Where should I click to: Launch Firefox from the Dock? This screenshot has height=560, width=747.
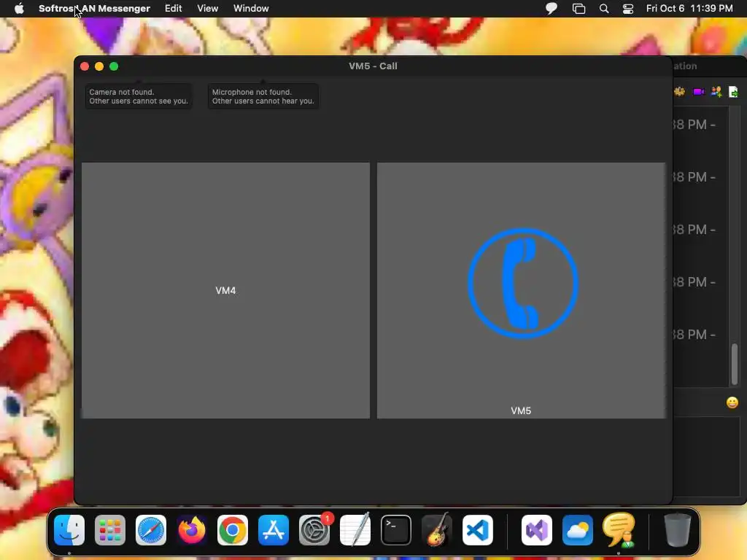(192, 530)
